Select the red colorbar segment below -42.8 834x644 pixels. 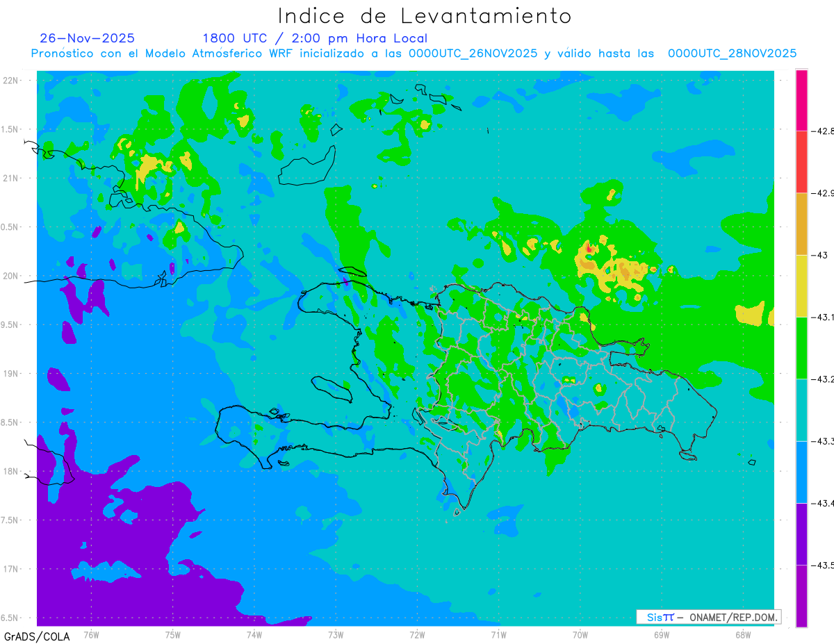[801, 161]
